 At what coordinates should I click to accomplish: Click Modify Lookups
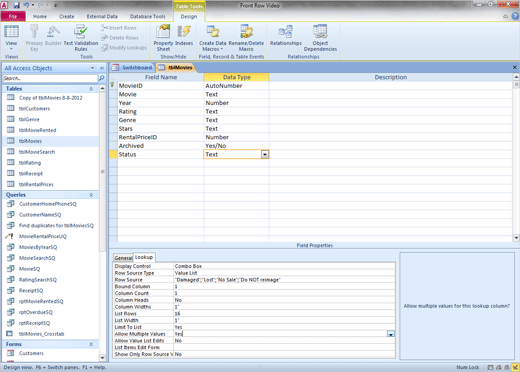coord(124,48)
